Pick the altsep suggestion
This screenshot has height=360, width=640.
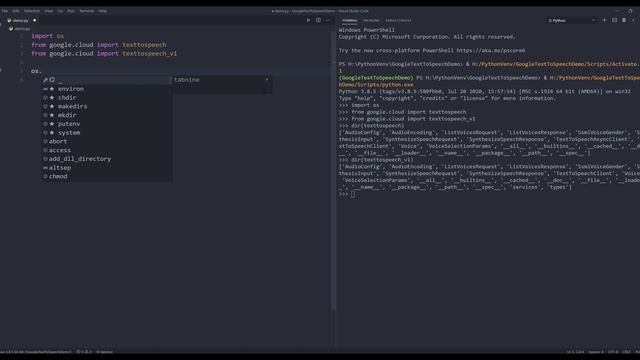coord(107,168)
